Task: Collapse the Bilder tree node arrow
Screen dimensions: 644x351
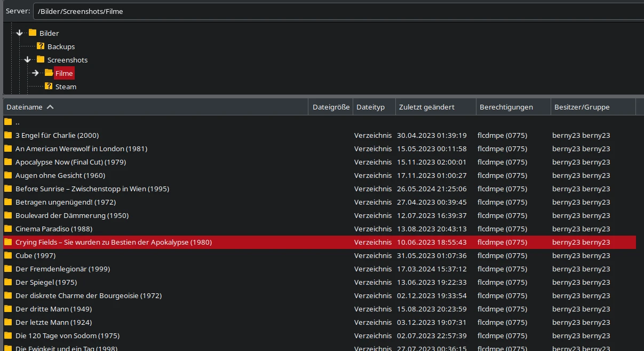Action: [x=20, y=33]
